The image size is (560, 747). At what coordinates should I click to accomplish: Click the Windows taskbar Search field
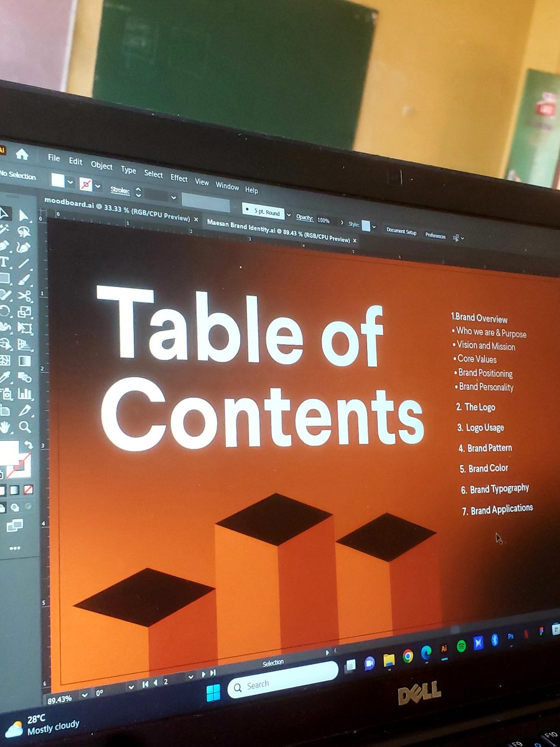click(x=283, y=680)
